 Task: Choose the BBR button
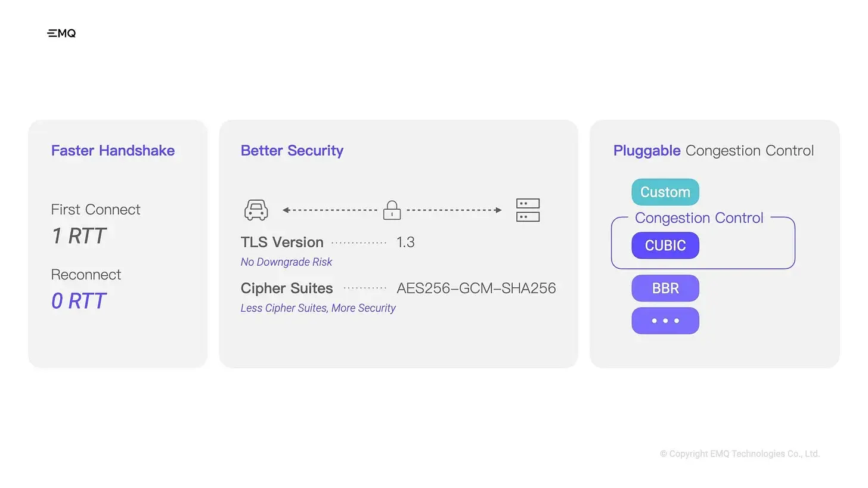coord(665,288)
